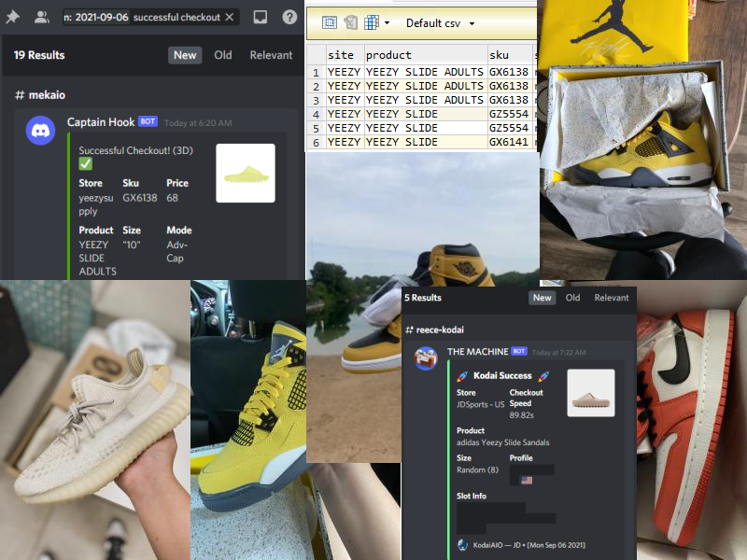This screenshot has height=560, width=747.
Task: Select Relevant tab in 19 Results panel
Action: click(271, 55)
